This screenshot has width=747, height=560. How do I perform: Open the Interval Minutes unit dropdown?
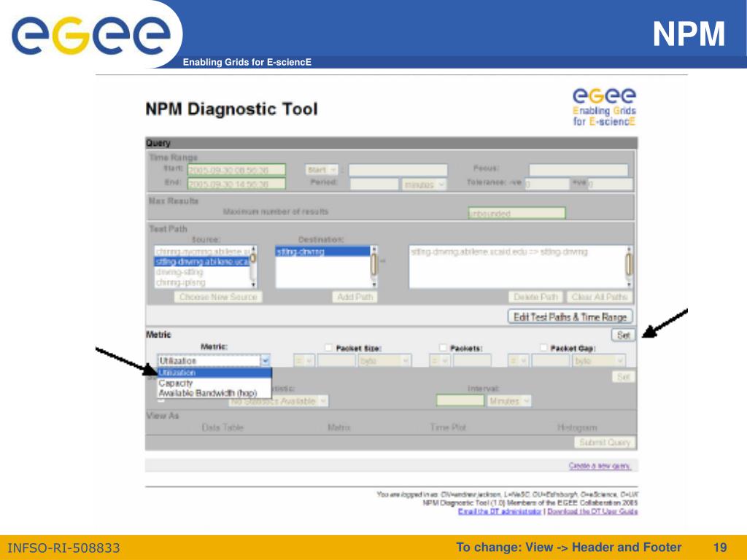[x=508, y=401]
